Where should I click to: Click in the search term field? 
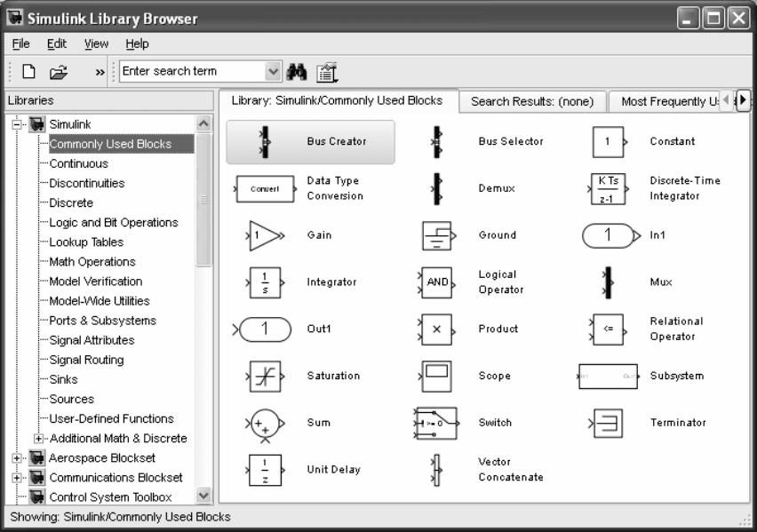coord(193,71)
